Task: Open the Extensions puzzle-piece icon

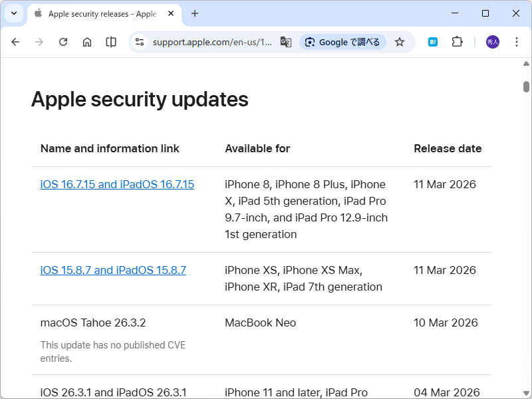Action: coord(457,41)
